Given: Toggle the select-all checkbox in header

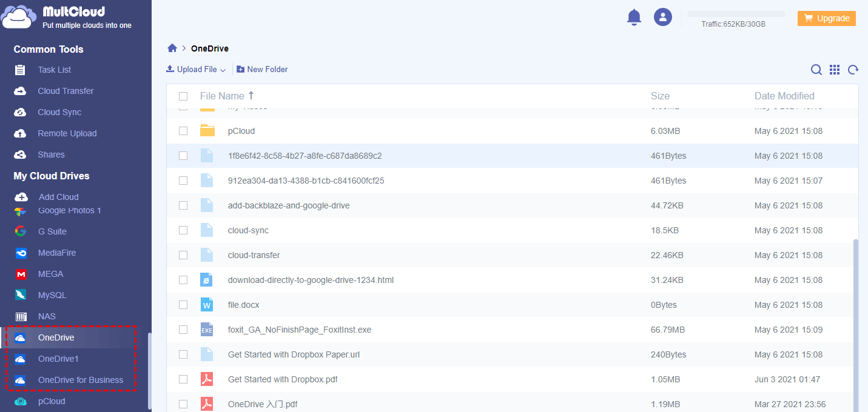Looking at the screenshot, I should click(183, 96).
